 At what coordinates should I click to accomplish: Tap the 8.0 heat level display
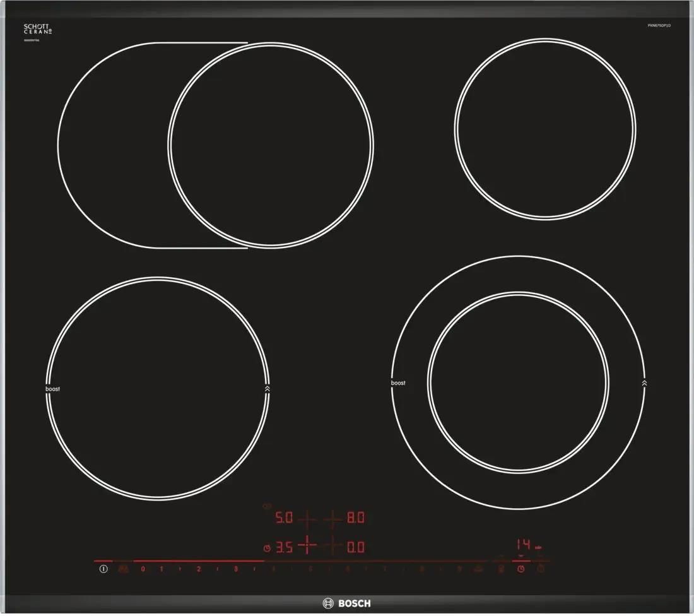tap(356, 519)
